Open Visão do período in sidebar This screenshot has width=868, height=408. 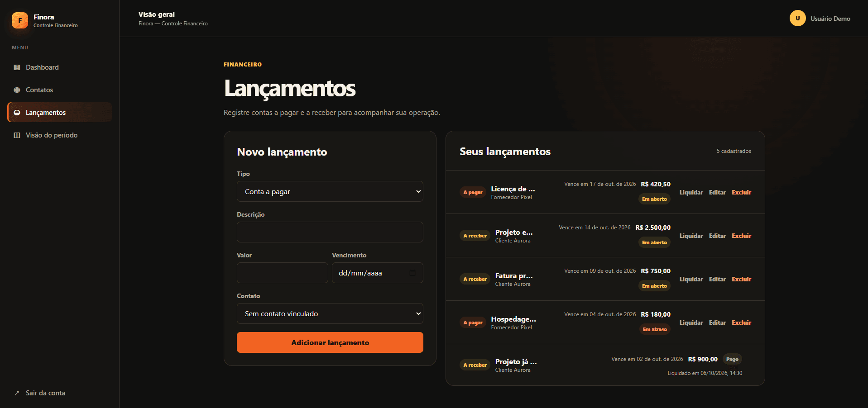59,135
